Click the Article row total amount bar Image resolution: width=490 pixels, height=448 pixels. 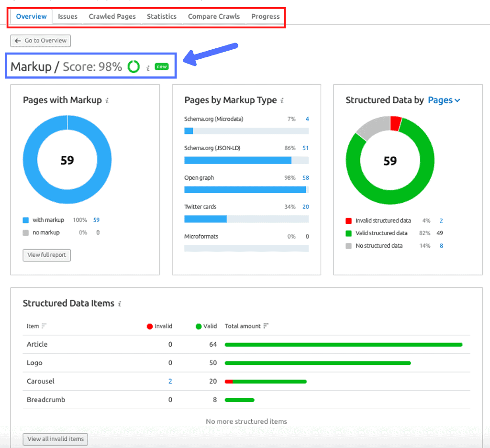point(344,345)
